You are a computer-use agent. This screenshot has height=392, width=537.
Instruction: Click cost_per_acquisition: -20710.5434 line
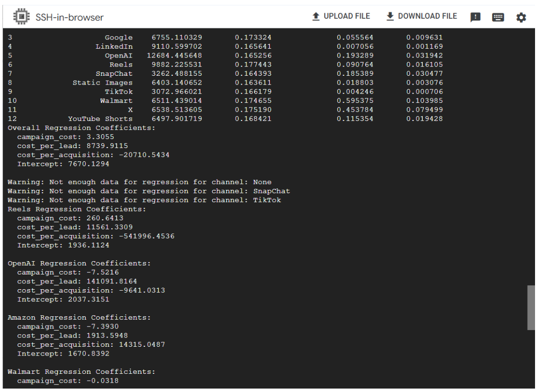point(93,155)
